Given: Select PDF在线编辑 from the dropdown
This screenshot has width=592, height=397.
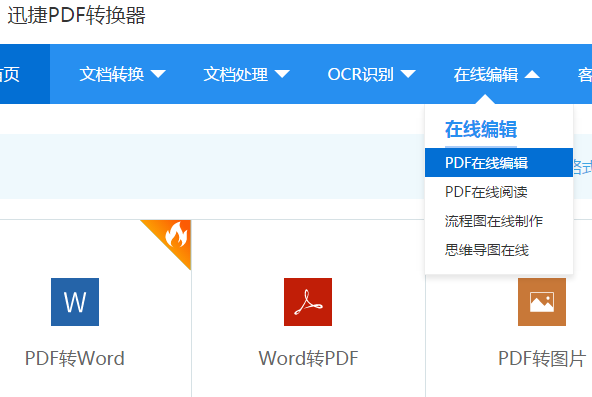Looking at the screenshot, I should (x=499, y=163).
